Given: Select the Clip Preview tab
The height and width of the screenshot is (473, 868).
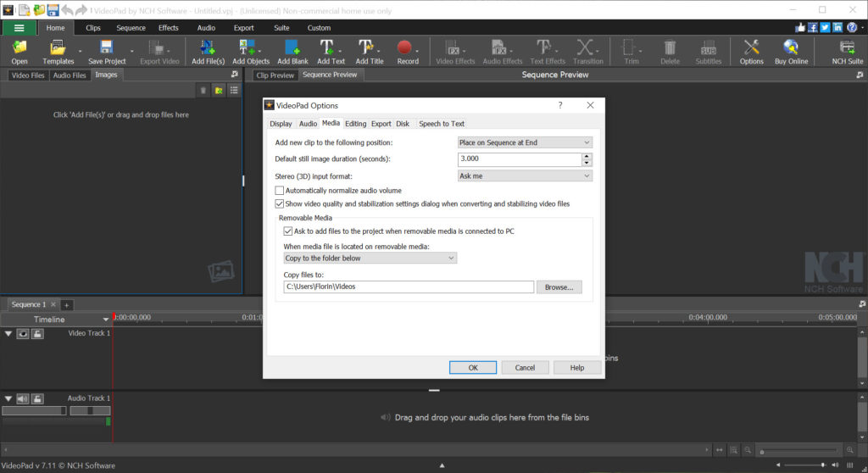Looking at the screenshot, I should [x=275, y=75].
